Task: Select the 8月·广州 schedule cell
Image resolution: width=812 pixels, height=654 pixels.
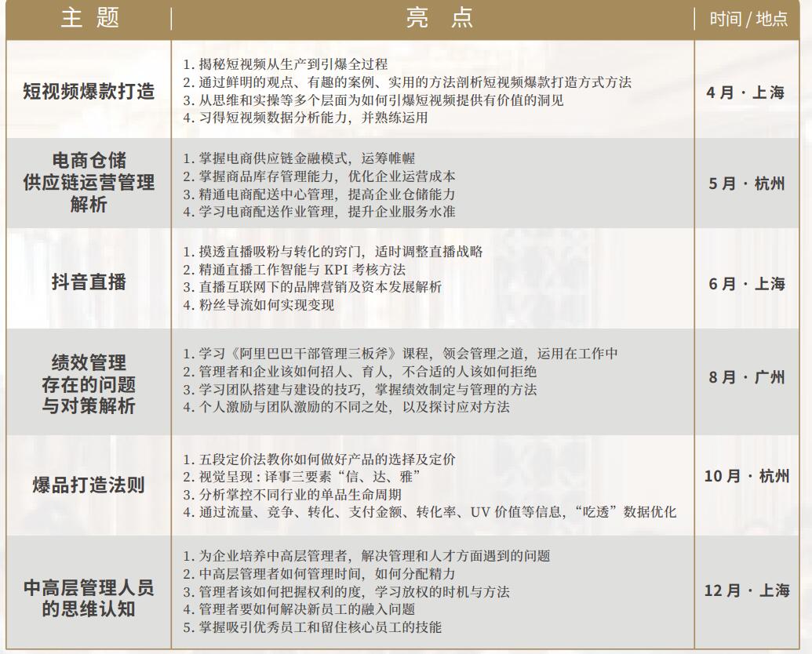Action: 747,377
